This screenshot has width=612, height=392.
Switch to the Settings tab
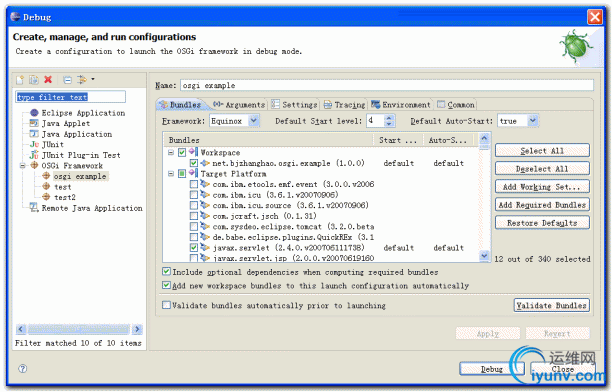tap(295, 105)
